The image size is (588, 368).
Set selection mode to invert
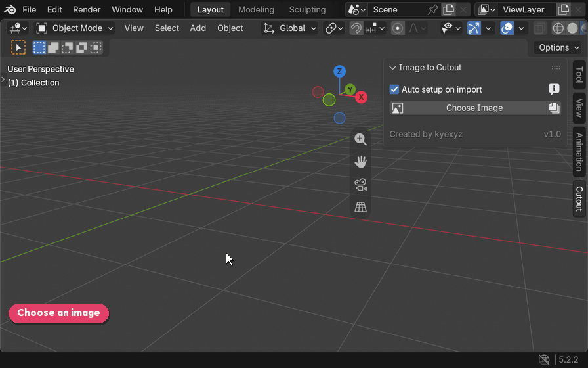pos(82,47)
